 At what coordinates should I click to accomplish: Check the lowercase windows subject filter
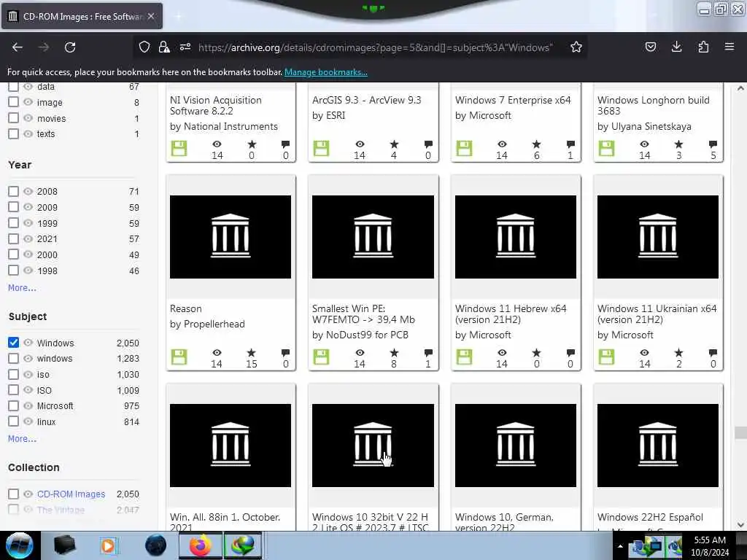(13, 358)
